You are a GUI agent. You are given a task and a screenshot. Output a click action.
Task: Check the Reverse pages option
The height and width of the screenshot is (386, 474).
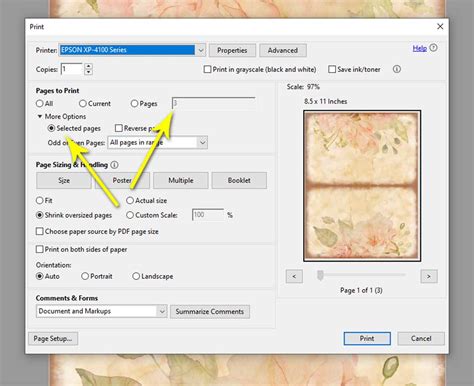(118, 128)
